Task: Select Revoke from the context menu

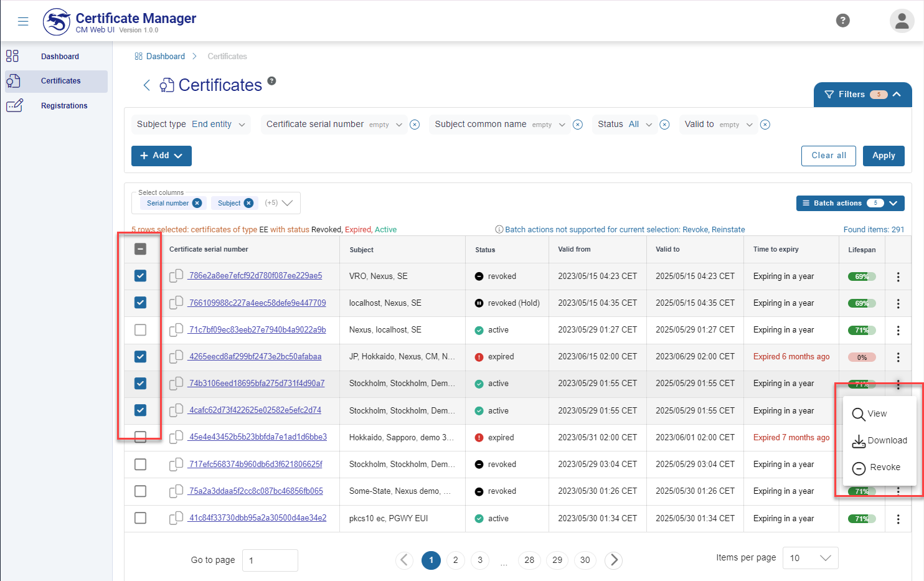Action: pyautogui.click(x=877, y=468)
